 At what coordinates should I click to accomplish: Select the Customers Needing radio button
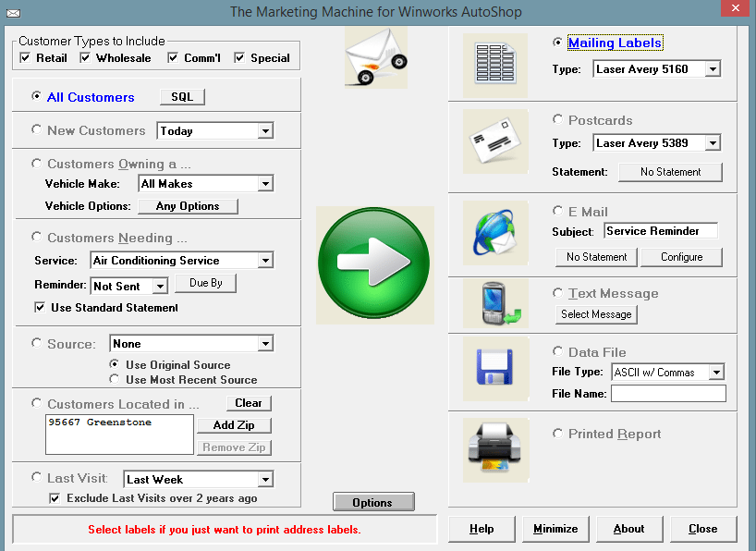(x=37, y=237)
